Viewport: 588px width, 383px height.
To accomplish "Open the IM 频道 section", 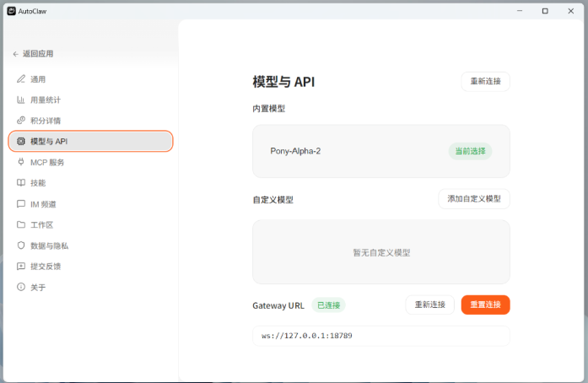I will pyautogui.click(x=90, y=204).
